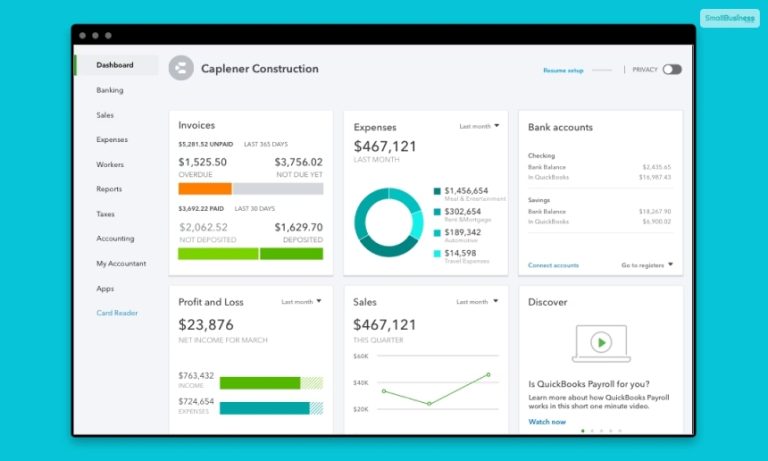
Task: Click the Watch now link
Action: [x=546, y=421]
